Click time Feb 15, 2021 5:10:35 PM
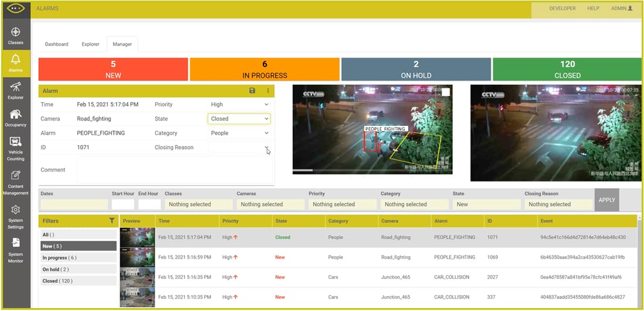 point(185,297)
